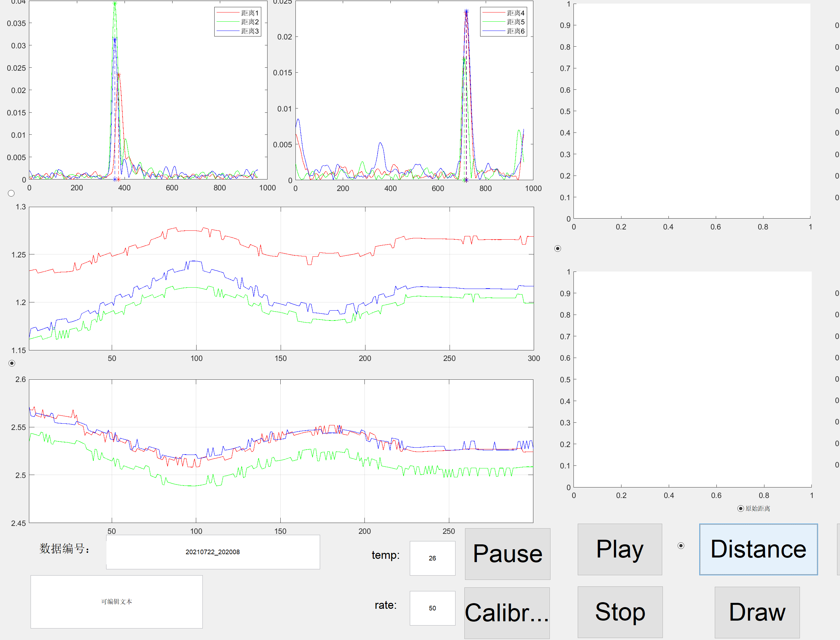Image resolution: width=840 pixels, height=640 pixels.
Task: Select the 原始距离 radio button
Action: (741, 509)
